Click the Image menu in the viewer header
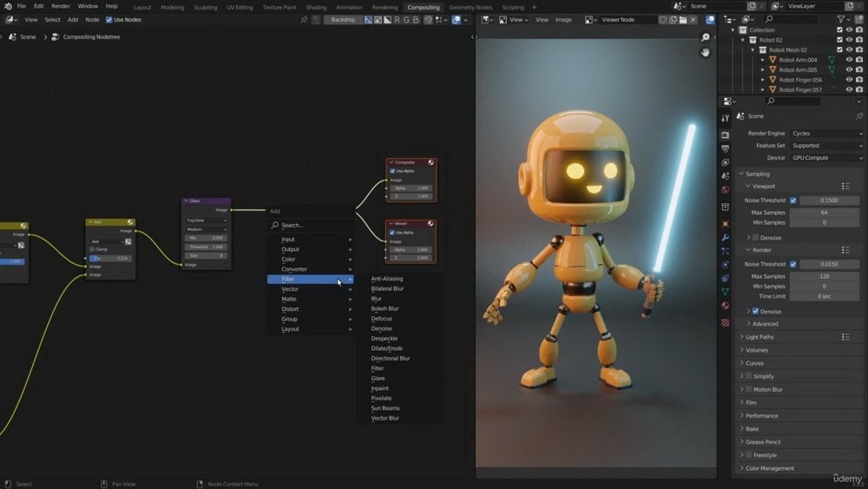 (x=563, y=20)
